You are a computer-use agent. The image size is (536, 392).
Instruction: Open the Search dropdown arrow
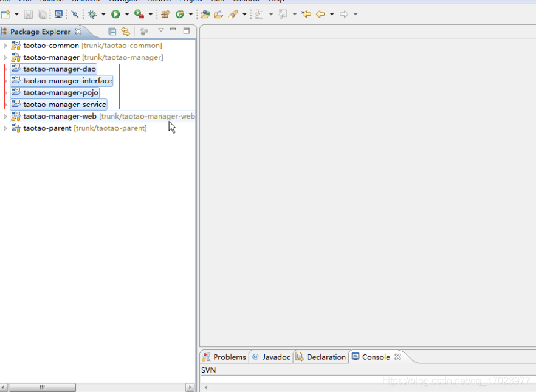(x=244, y=15)
